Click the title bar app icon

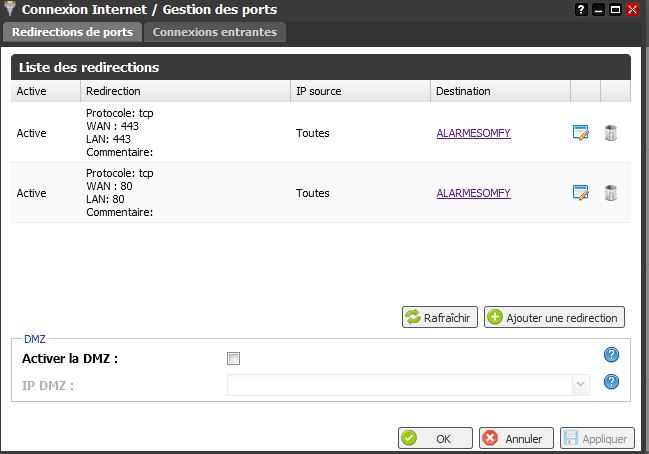tap(11, 9)
